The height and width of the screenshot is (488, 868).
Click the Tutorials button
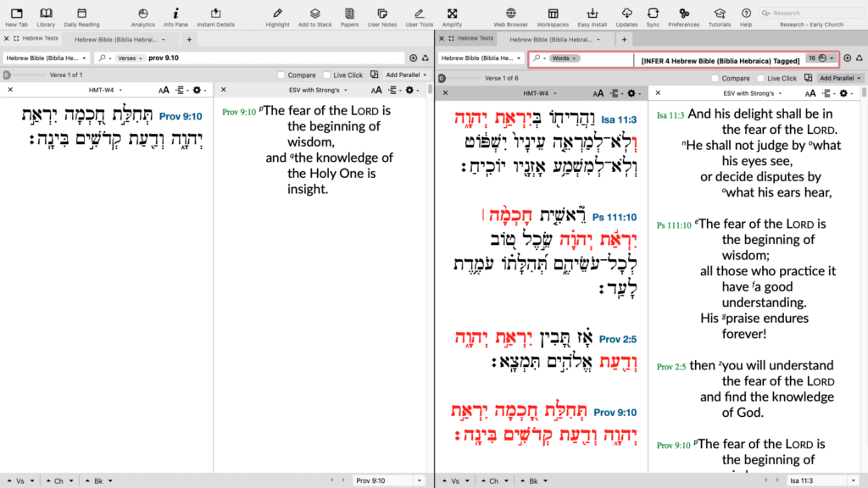pyautogui.click(x=720, y=16)
